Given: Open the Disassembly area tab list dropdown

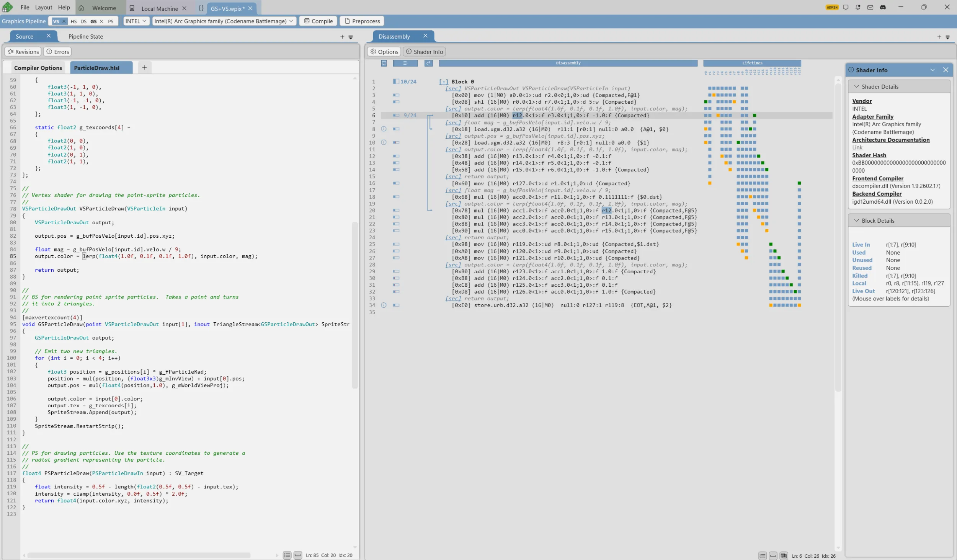Looking at the screenshot, I should [x=947, y=37].
